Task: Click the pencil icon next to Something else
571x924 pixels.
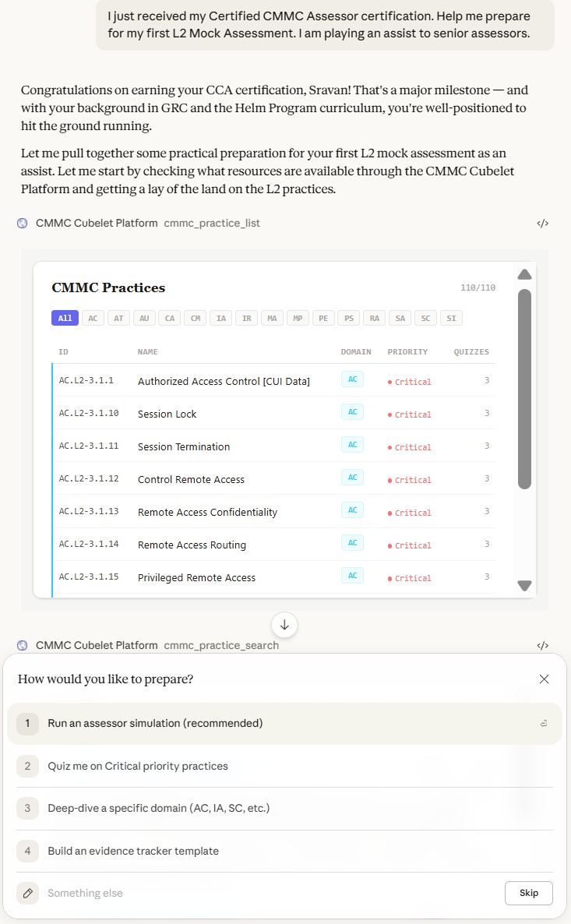Action: pyautogui.click(x=27, y=893)
